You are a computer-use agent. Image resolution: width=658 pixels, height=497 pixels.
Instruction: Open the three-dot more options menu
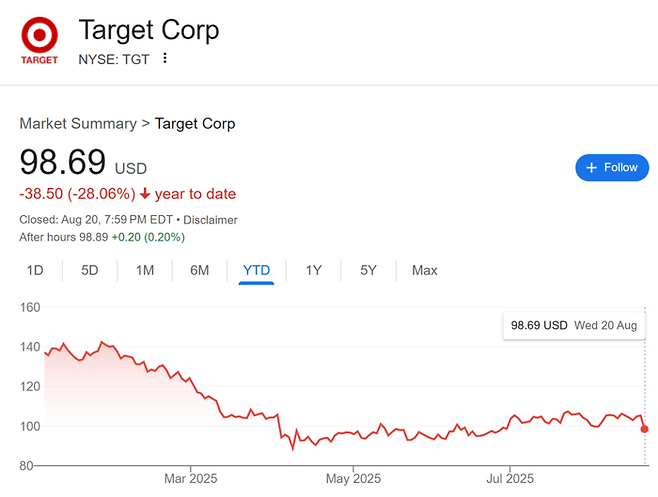[x=165, y=58]
